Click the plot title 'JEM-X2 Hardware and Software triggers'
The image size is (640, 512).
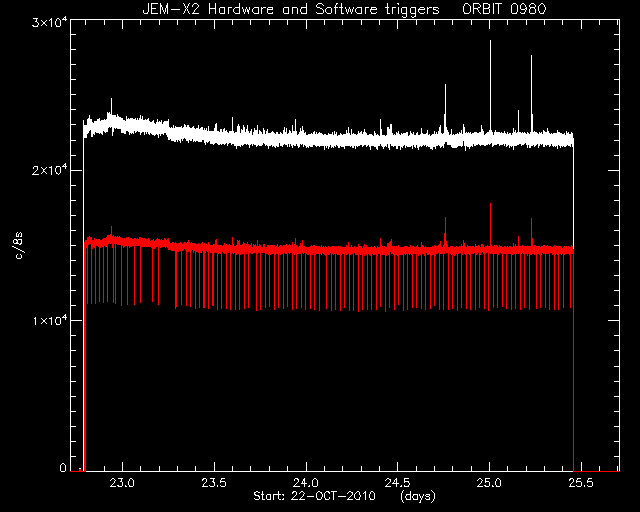click(x=291, y=9)
